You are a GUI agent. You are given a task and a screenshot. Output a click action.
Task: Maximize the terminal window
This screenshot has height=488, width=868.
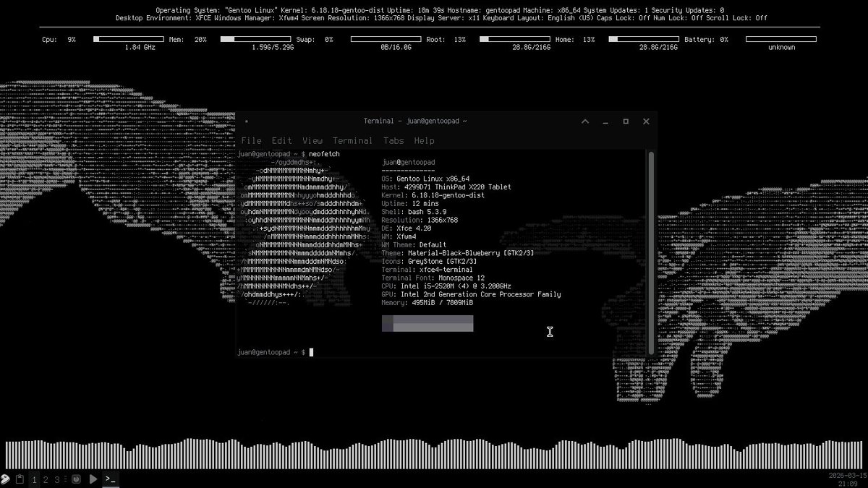[626, 121]
